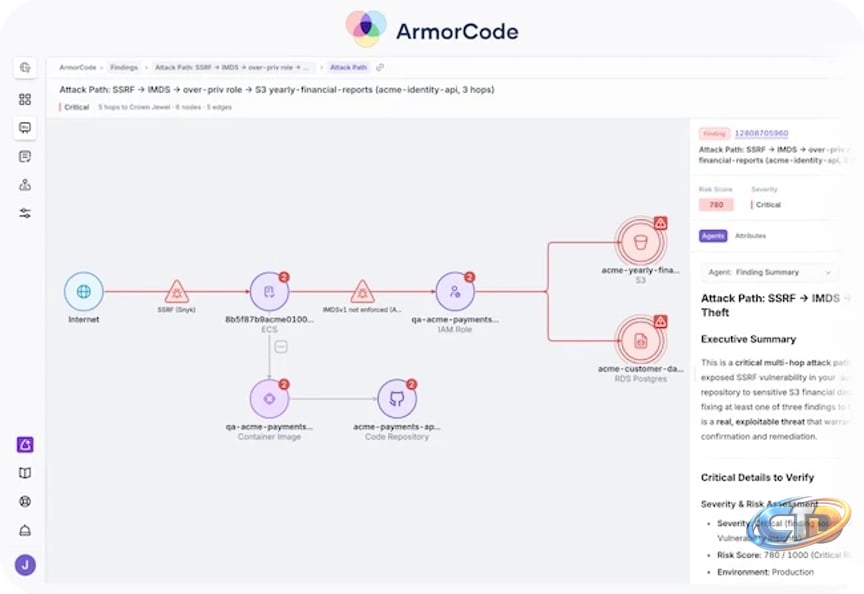Open the globe icon in left sidebar
Screen dimensions: 864x594
[x=25, y=68]
